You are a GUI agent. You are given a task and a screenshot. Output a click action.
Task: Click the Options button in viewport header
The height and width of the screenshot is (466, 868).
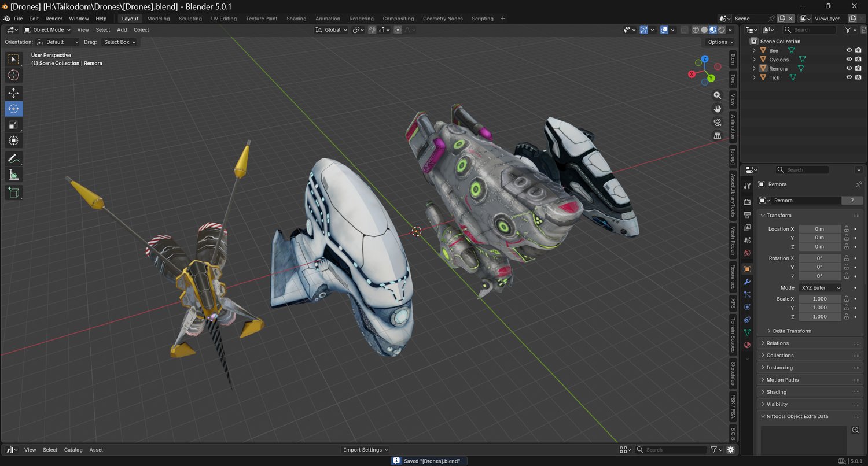(720, 42)
